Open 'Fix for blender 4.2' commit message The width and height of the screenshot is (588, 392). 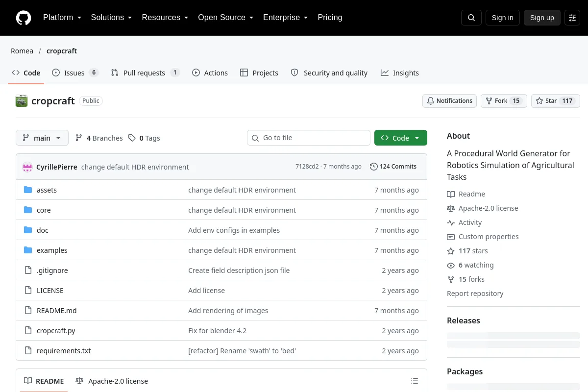tap(218, 331)
